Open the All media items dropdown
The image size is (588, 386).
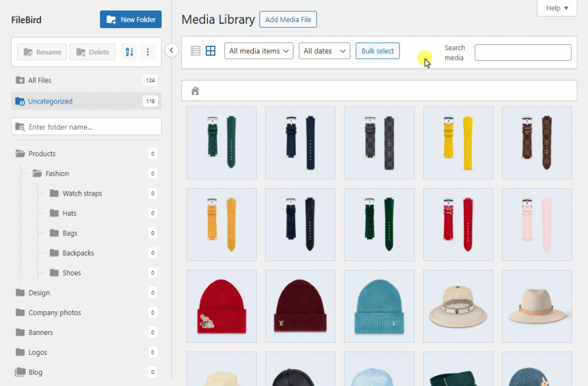pyautogui.click(x=259, y=51)
